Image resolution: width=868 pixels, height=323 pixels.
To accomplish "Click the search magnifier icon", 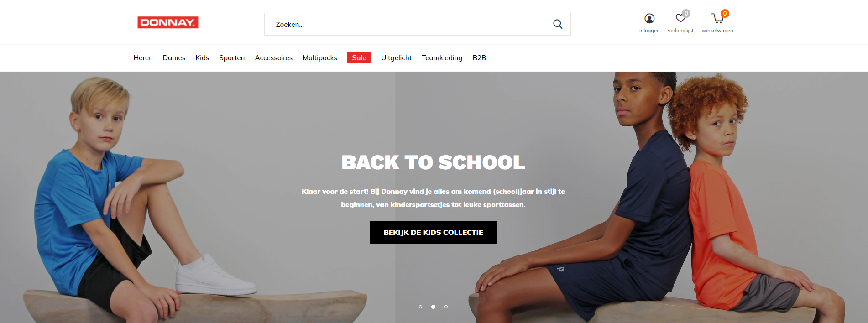I will pyautogui.click(x=558, y=24).
